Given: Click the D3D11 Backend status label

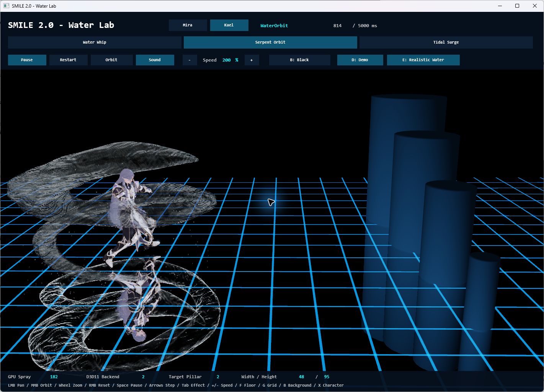Looking at the screenshot, I should [103, 377].
